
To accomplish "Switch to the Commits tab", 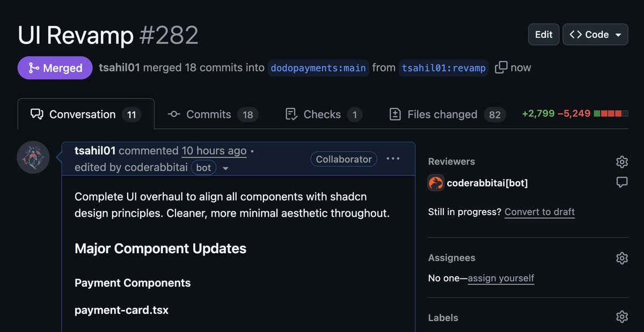I will coord(208,114).
